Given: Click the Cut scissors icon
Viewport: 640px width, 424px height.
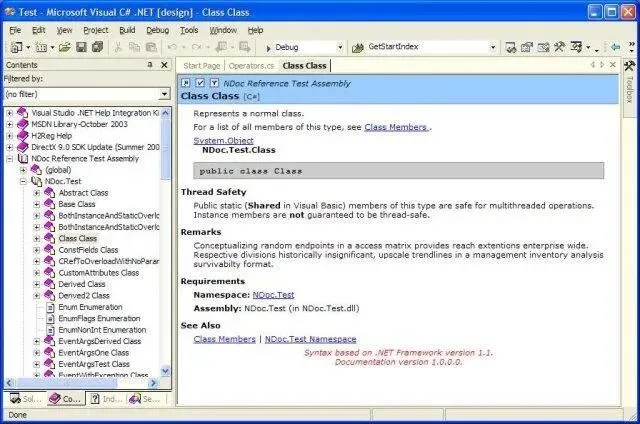Looking at the screenshot, I should [118, 47].
